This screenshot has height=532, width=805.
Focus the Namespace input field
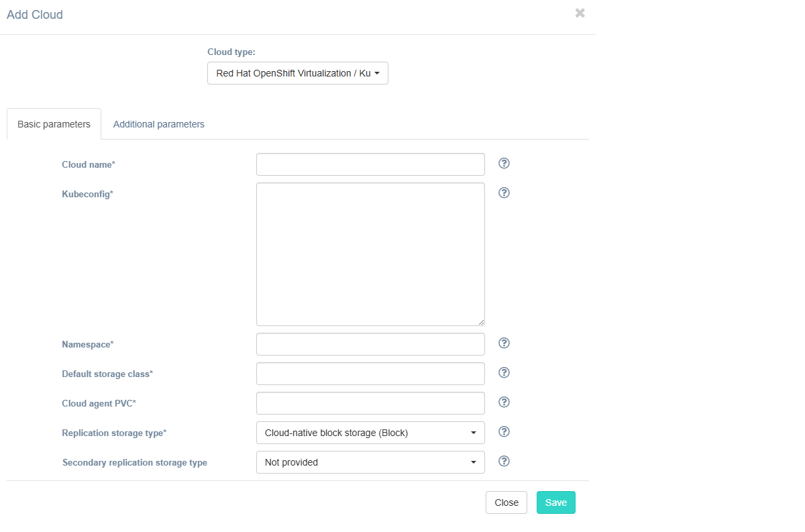coord(370,344)
